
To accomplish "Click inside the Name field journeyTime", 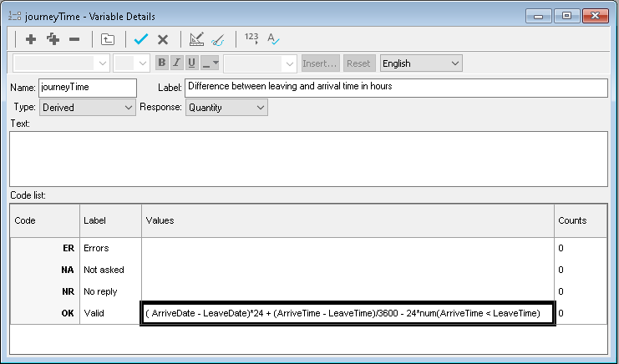I will [x=86, y=87].
